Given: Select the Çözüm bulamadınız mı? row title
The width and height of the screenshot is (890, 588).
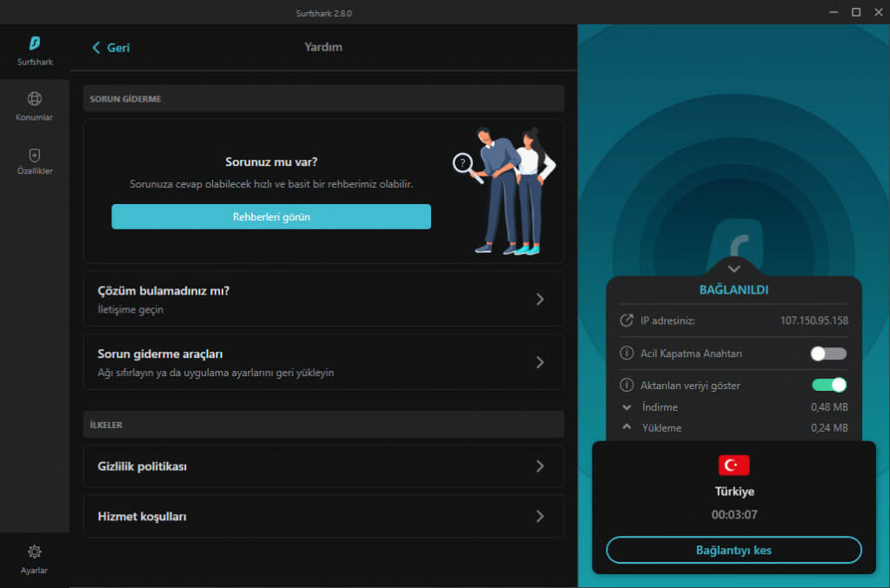Looking at the screenshot, I should pos(163,291).
